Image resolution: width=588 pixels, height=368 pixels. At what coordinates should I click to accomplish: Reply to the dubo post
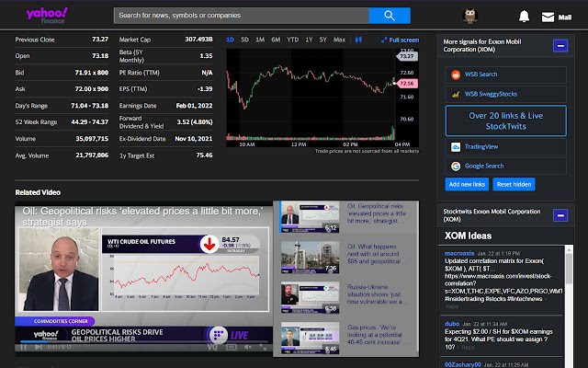point(468,348)
